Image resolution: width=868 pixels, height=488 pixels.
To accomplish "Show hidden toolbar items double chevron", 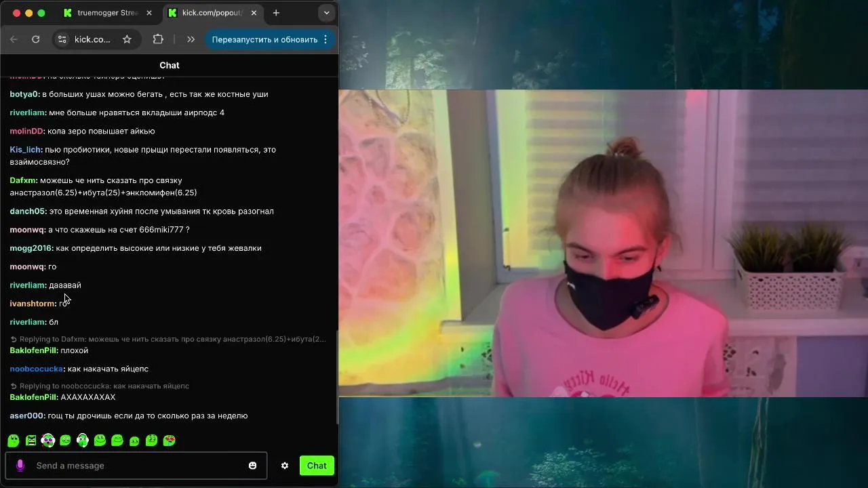I will point(191,39).
